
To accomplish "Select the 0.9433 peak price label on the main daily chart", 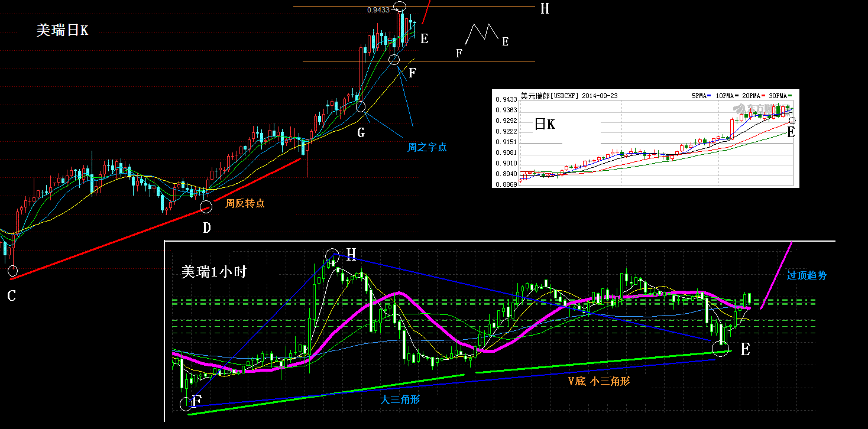I will click(378, 9).
